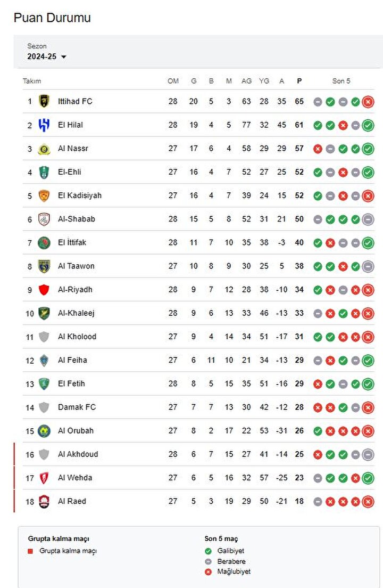Screen dimensions: 383x588
Task: Click the Damak FC team name
Action: pyautogui.click(x=77, y=407)
